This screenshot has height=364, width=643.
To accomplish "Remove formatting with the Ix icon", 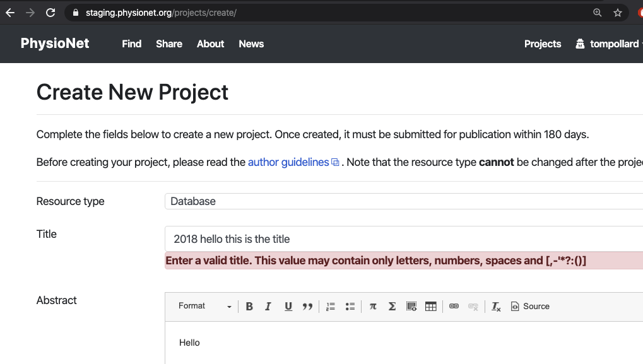I will coord(495,306).
